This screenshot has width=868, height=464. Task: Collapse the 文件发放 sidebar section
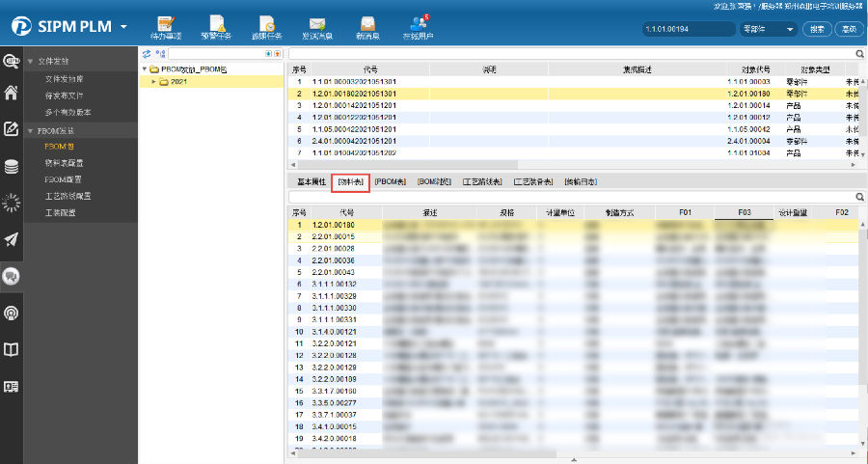click(x=30, y=61)
